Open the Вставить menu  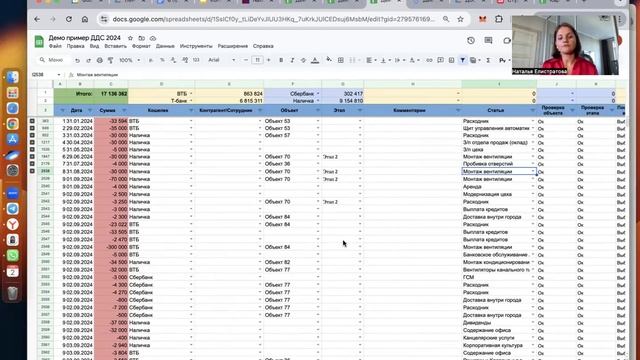point(116,46)
